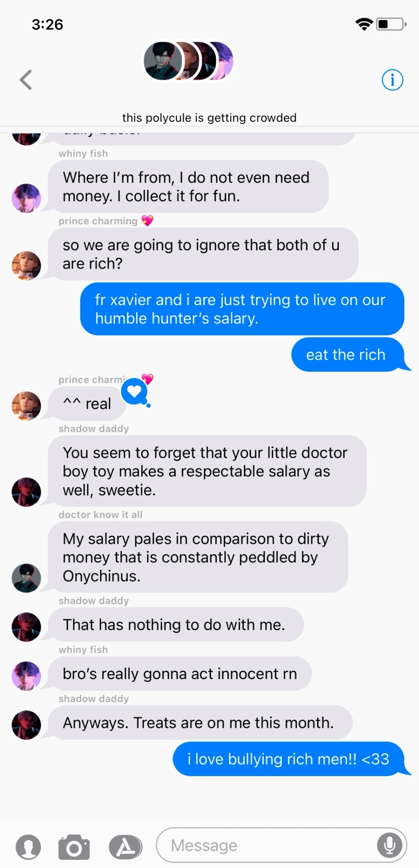419x868 pixels.
Task: Tap prince charming's avatar beside "are rich?"
Action: tap(26, 266)
